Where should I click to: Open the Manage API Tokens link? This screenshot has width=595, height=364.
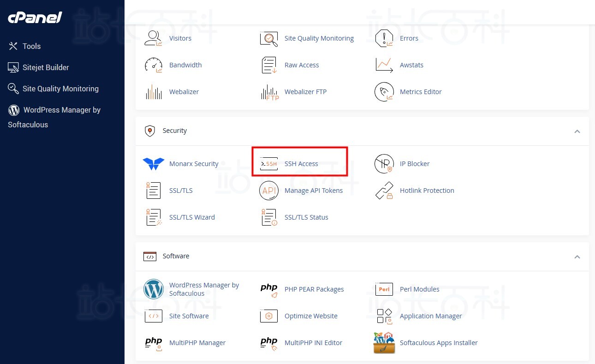314,191
